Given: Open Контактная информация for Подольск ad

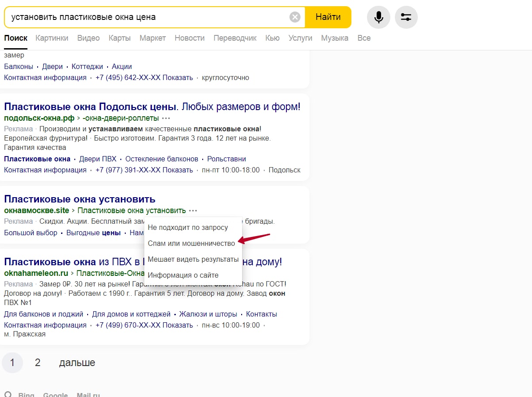Looking at the screenshot, I should (45, 170).
